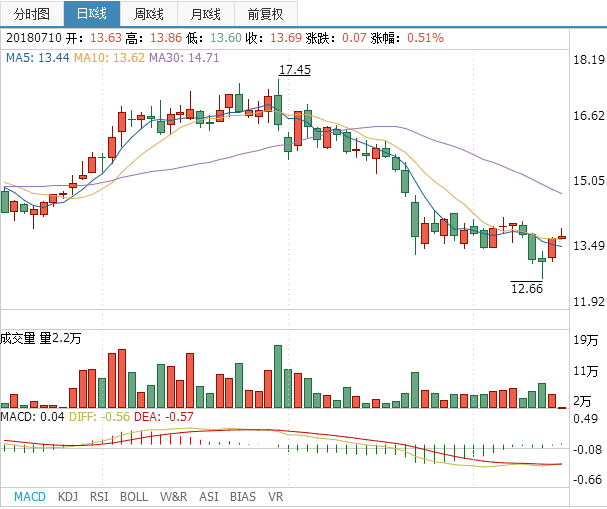Viewport: 607px width, 509px height.
Task: Click the 18.19 price axis label
Action: click(x=589, y=60)
